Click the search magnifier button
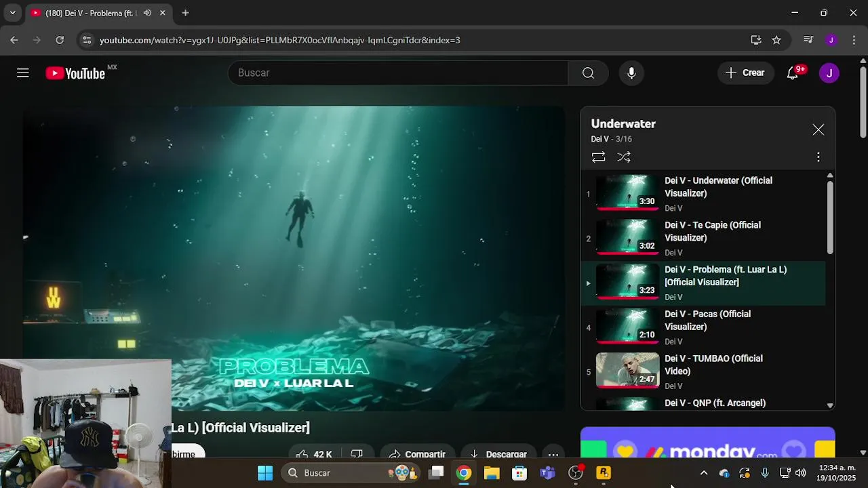The image size is (868, 488). pyautogui.click(x=588, y=73)
